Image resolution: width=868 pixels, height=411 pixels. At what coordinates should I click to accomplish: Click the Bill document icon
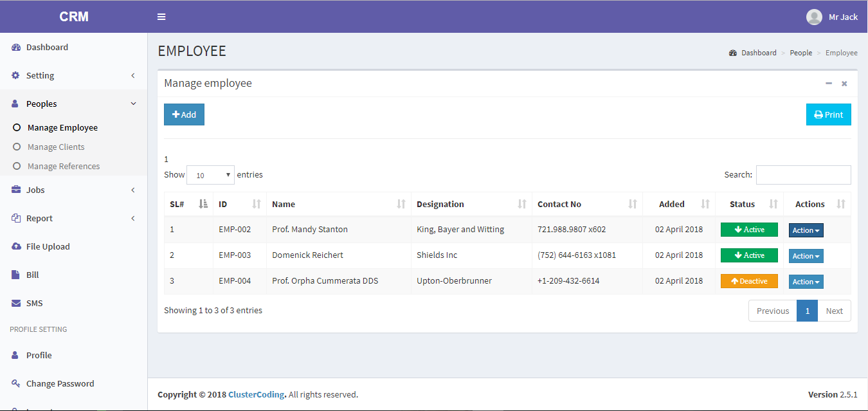[15, 275]
